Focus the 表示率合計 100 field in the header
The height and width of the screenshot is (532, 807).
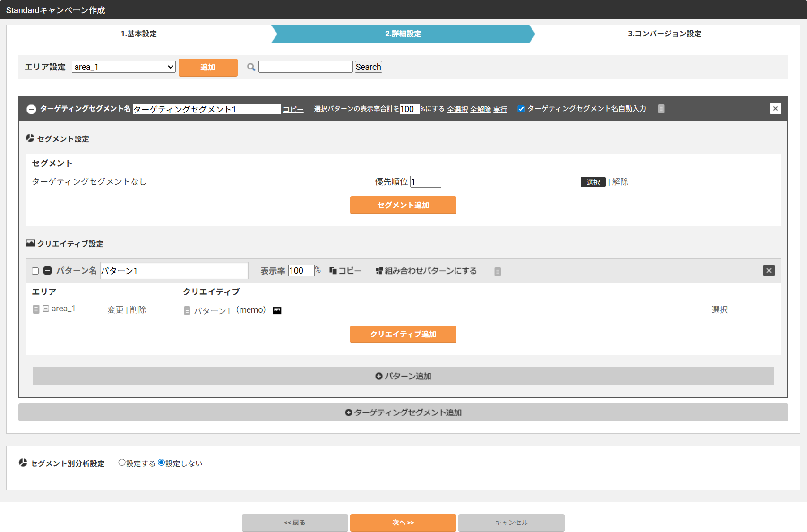pos(410,109)
